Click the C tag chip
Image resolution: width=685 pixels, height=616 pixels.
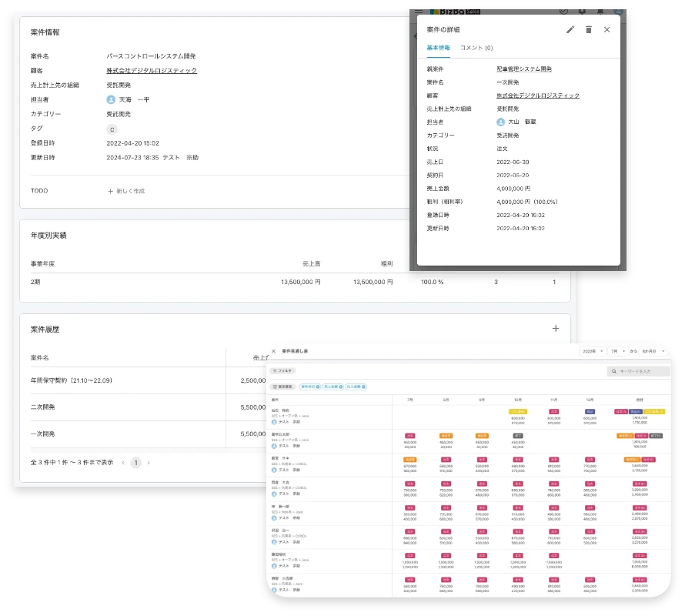(112, 129)
